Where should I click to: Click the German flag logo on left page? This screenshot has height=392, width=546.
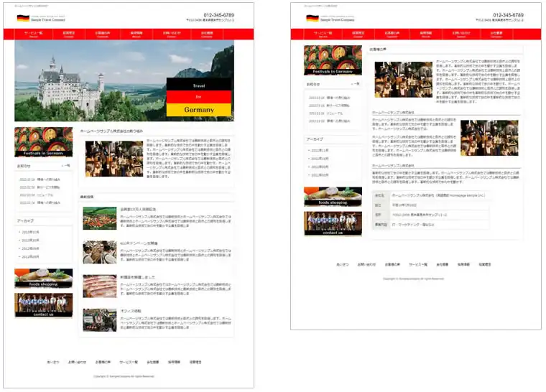[x=23, y=18]
